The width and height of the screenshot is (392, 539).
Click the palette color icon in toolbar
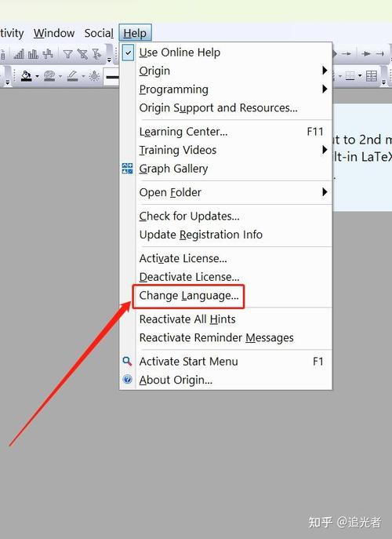[50, 75]
